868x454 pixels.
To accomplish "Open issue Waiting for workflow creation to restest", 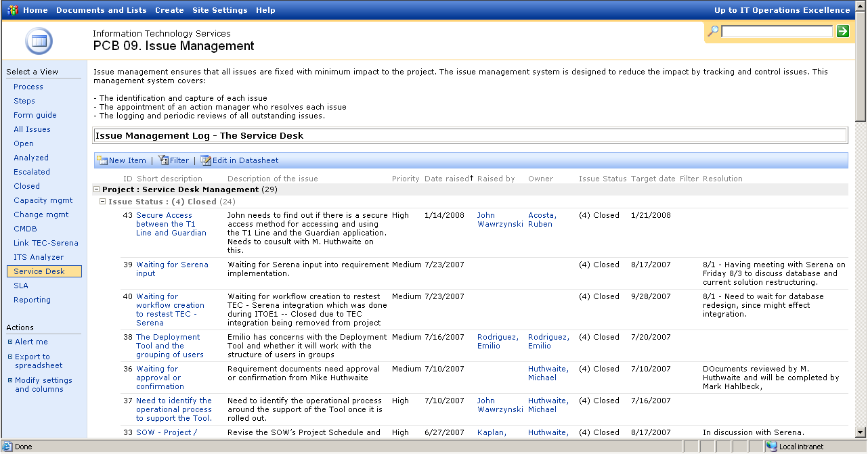I will point(170,309).
